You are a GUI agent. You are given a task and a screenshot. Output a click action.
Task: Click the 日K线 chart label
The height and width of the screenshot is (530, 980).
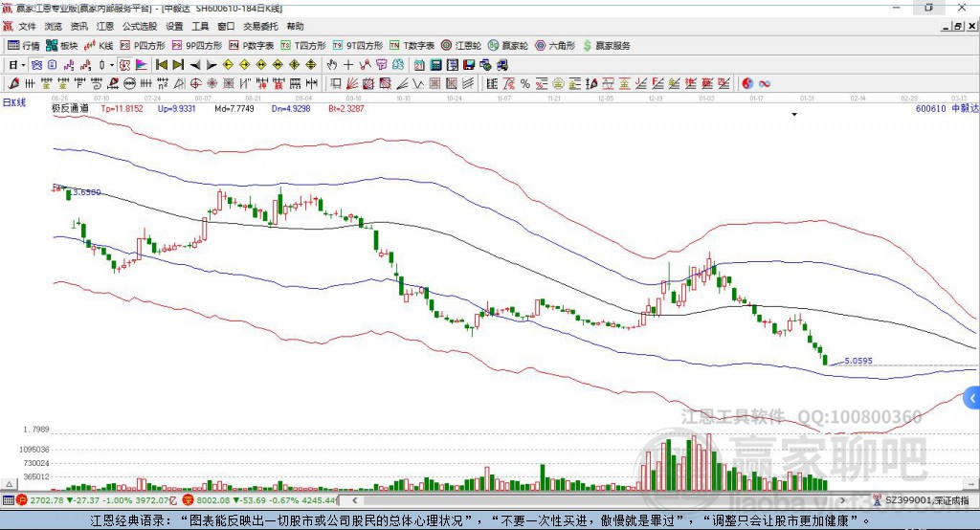[14, 102]
